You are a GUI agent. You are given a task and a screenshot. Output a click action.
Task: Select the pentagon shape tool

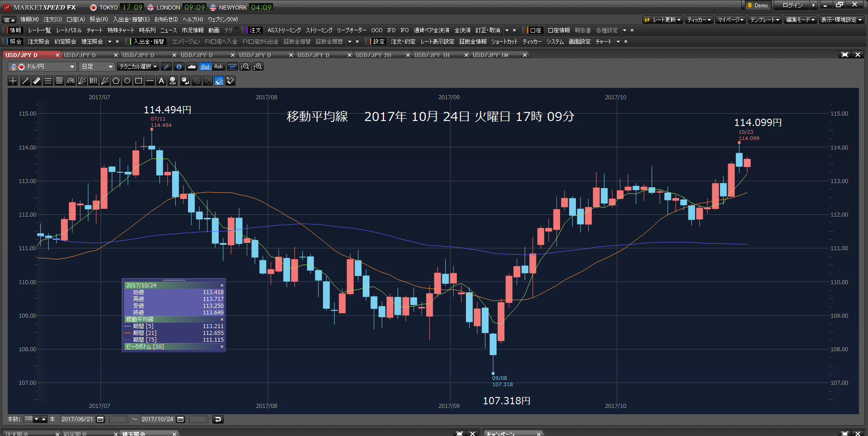116,81
